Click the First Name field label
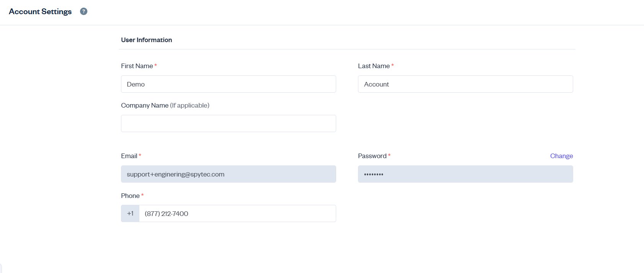The width and height of the screenshot is (644, 273). (x=137, y=66)
